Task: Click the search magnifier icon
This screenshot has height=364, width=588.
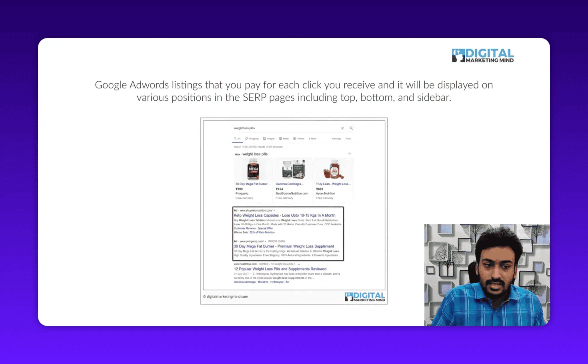Action: pyautogui.click(x=352, y=128)
